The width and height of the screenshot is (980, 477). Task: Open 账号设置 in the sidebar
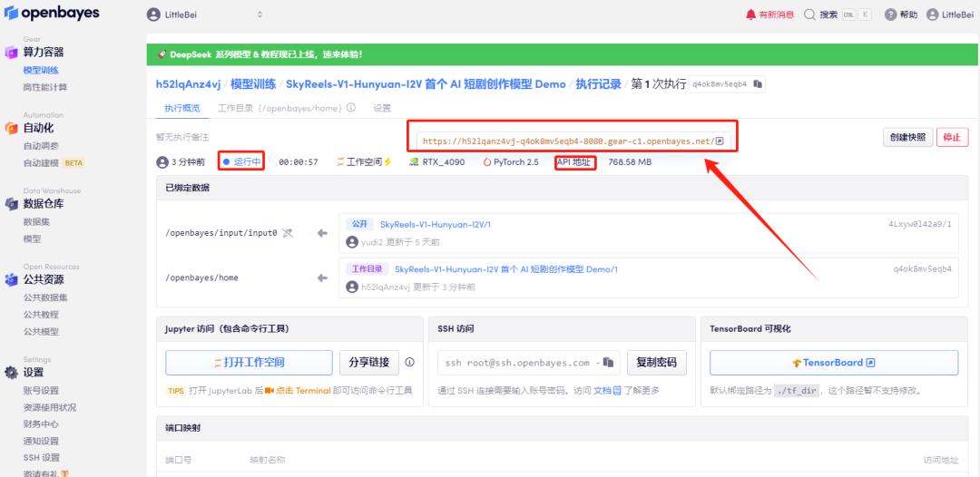pyautogui.click(x=41, y=391)
